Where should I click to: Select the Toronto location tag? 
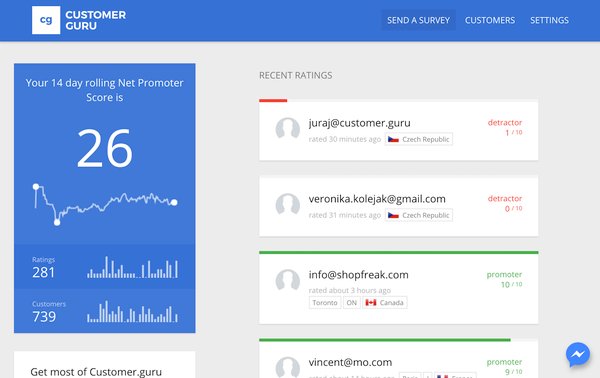[x=324, y=303]
